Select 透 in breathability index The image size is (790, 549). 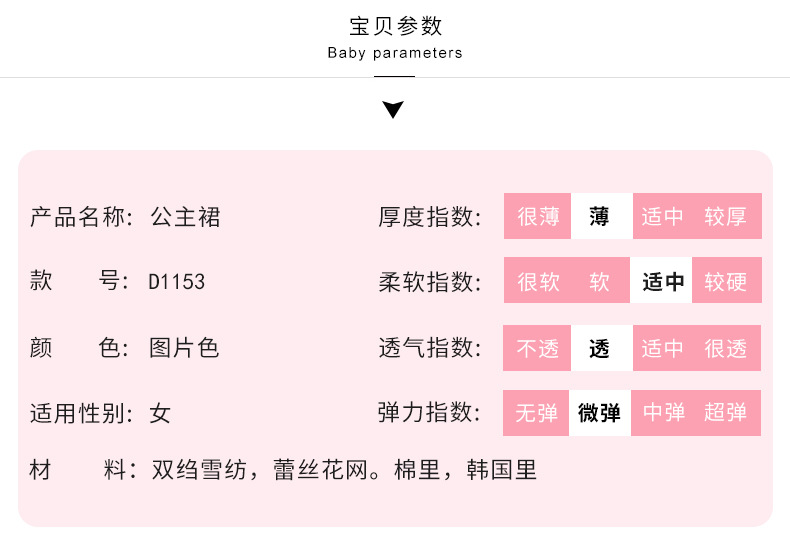point(600,348)
